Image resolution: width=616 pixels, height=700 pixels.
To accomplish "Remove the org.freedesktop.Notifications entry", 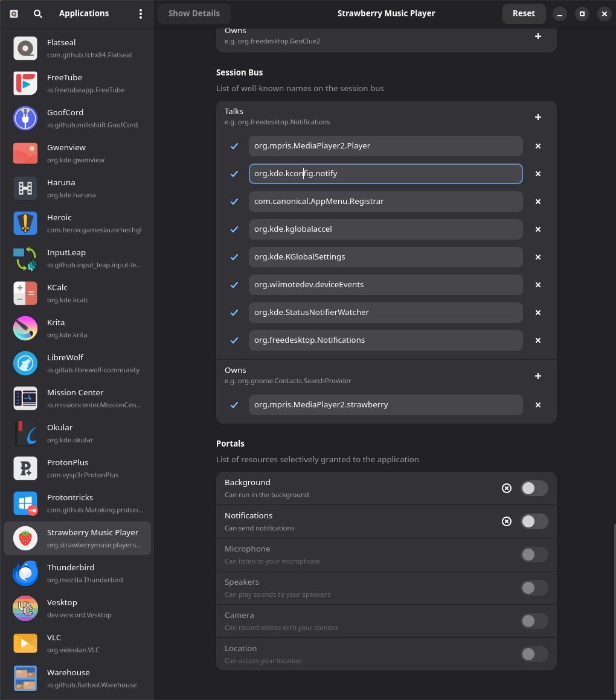I will pos(538,340).
